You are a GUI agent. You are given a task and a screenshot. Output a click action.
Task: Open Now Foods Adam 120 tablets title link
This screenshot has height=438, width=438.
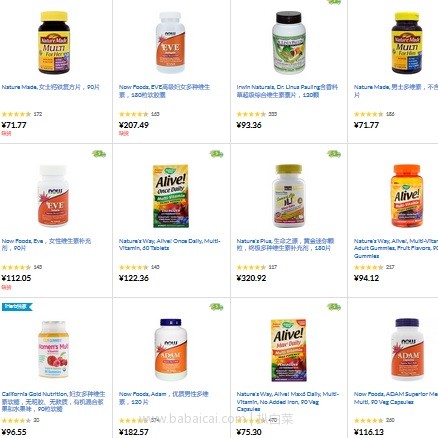tap(164, 398)
